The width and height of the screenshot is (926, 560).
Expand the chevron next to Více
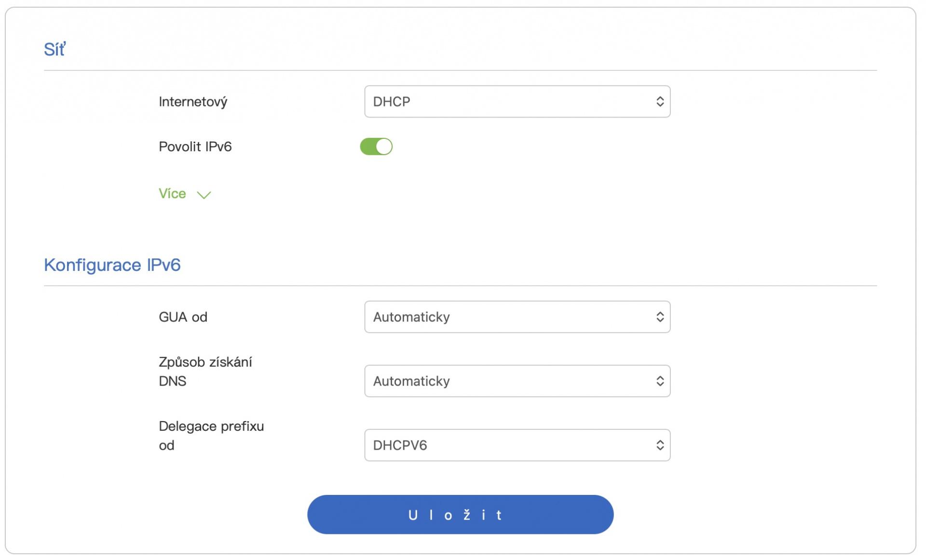point(204,195)
